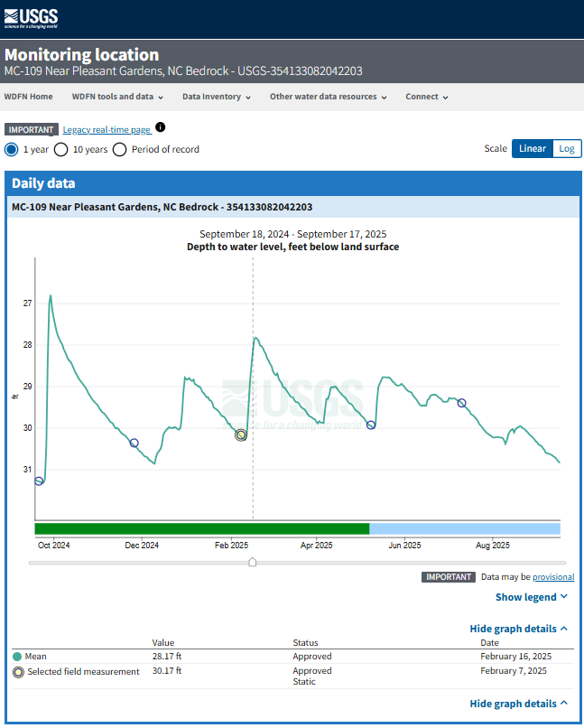The height and width of the screenshot is (728, 584).
Task: Open the Data inventory dropdown
Action: [217, 97]
